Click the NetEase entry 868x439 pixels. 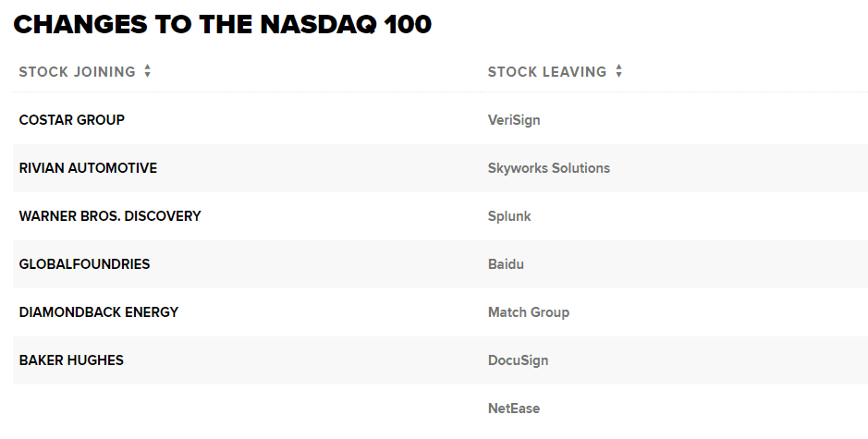click(x=514, y=409)
